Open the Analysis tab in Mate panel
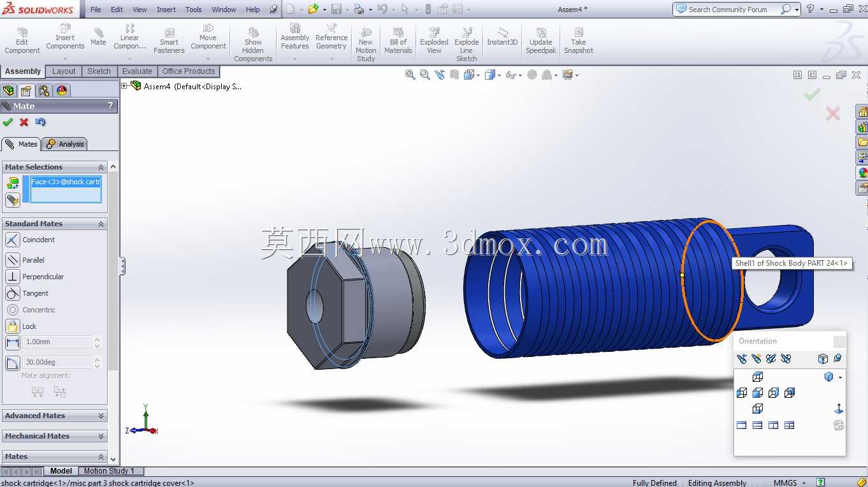The width and height of the screenshot is (868, 487). pos(65,144)
